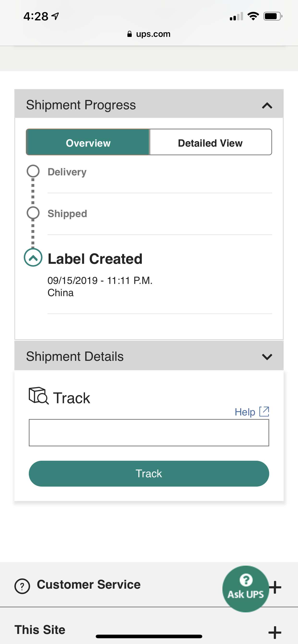Click the package search Track icon
This screenshot has width=298, height=644.
[39, 396]
